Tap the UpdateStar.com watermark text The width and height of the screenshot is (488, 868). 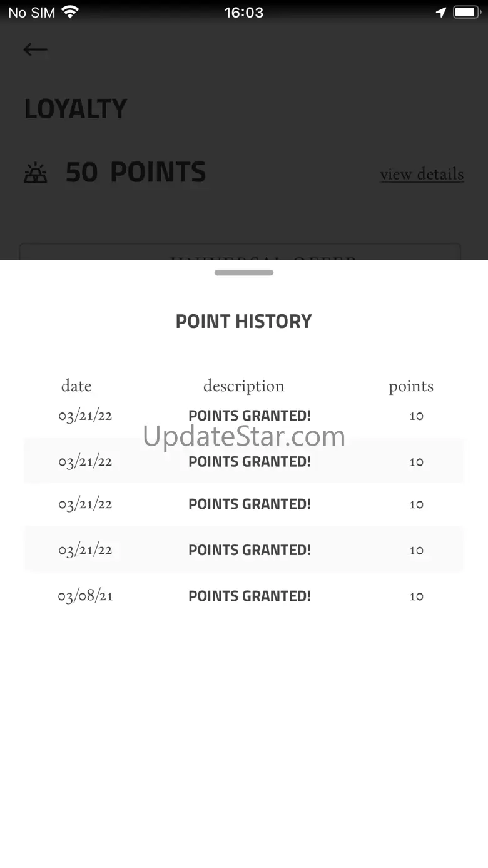coord(244,436)
